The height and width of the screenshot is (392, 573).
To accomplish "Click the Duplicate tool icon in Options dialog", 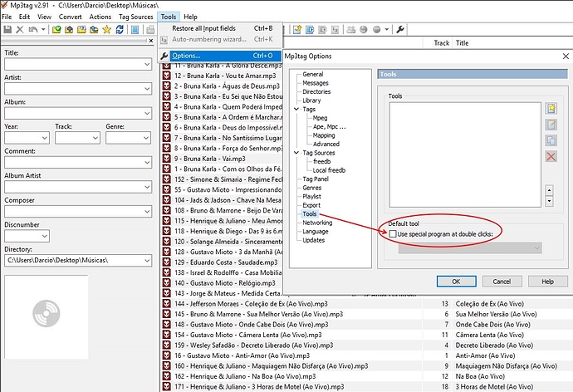I will click(551, 140).
